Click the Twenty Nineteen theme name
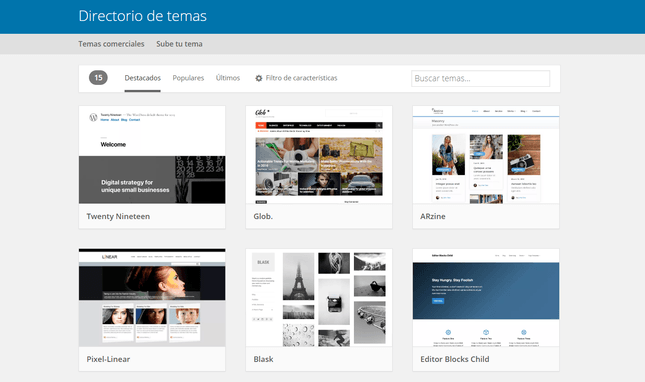Image resolution: width=645 pixels, height=382 pixels. (x=118, y=216)
